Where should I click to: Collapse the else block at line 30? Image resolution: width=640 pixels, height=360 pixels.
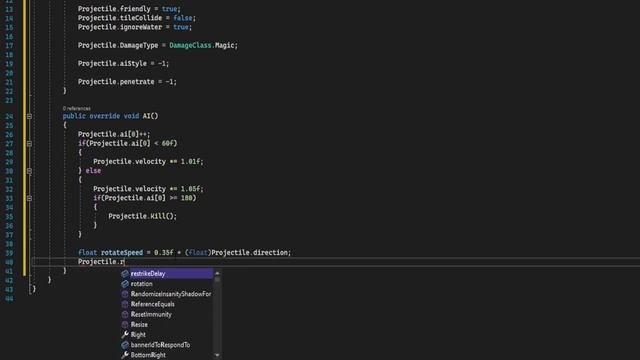tap(29, 171)
